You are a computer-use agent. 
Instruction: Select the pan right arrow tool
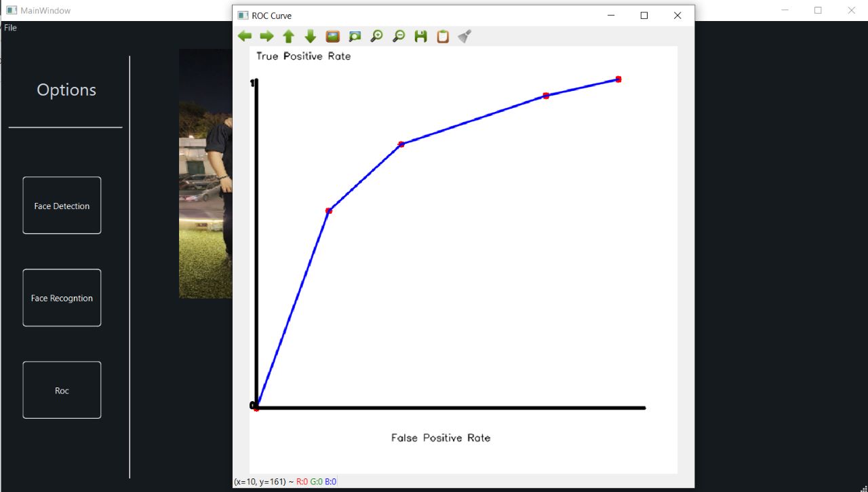click(x=267, y=36)
